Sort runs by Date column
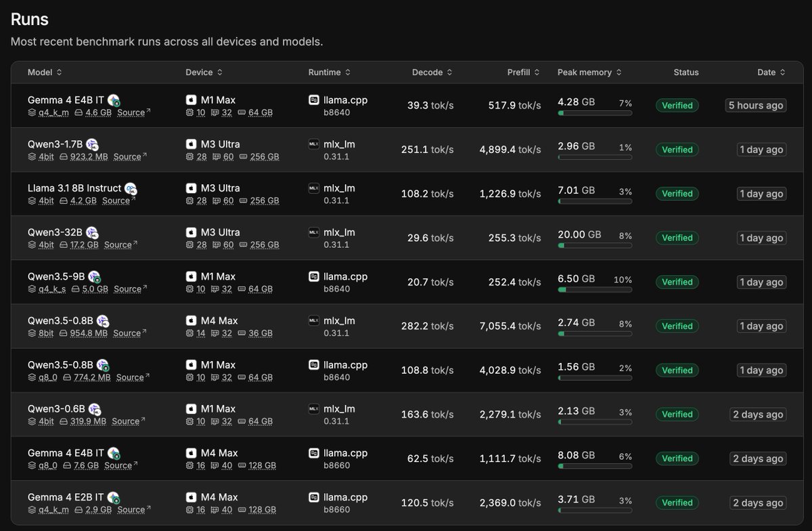Image resolution: width=812 pixels, height=531 pixels. [771, 72]
